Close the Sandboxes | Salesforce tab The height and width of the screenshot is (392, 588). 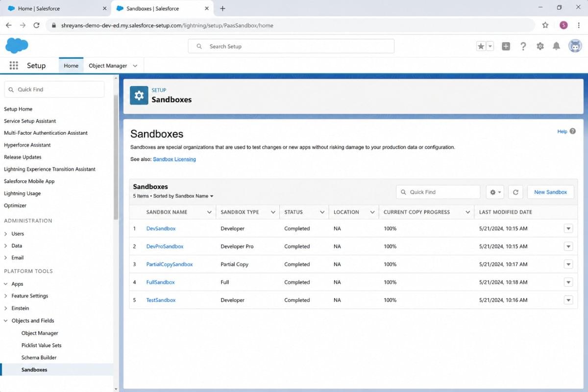pyautogui.click(x=207, y=8)
